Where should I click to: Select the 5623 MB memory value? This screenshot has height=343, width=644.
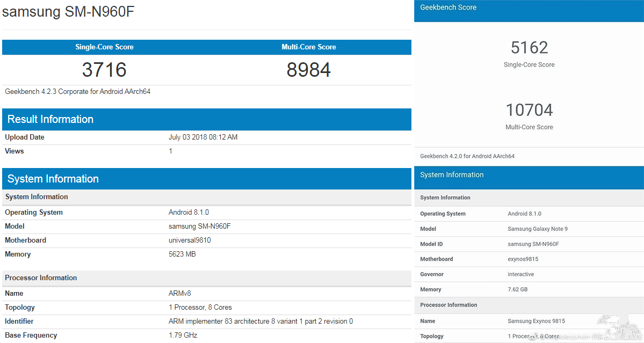182,254
